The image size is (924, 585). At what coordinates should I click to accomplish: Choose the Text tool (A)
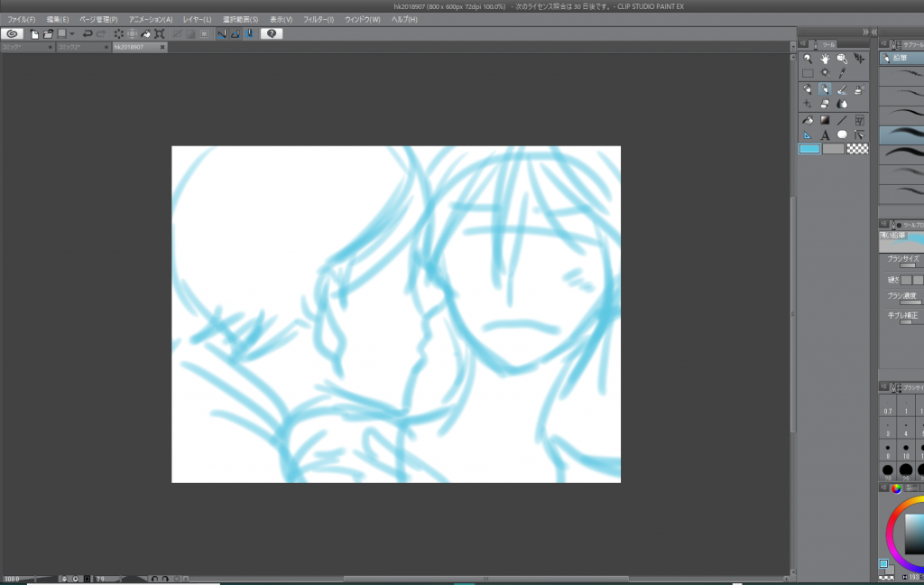pyautogui.click(x=825, y=135)
